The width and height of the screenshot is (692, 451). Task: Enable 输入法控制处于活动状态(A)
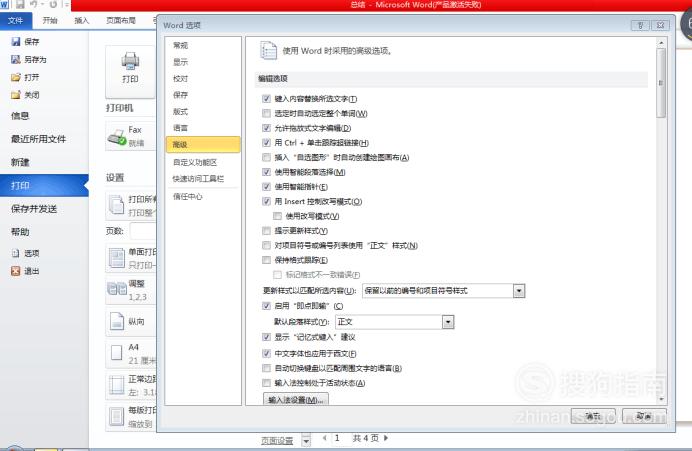pyautogui.click(x=266, y=383)
